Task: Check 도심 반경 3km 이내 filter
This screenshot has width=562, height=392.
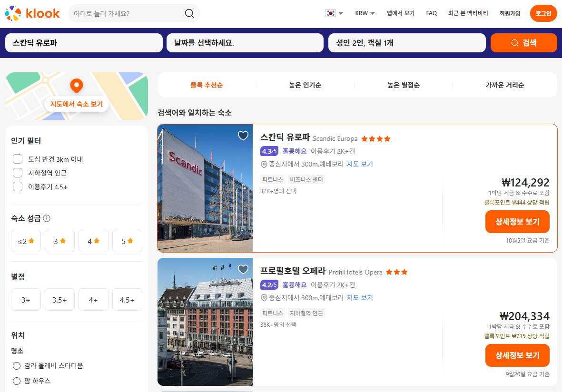Action: [18, 159]
